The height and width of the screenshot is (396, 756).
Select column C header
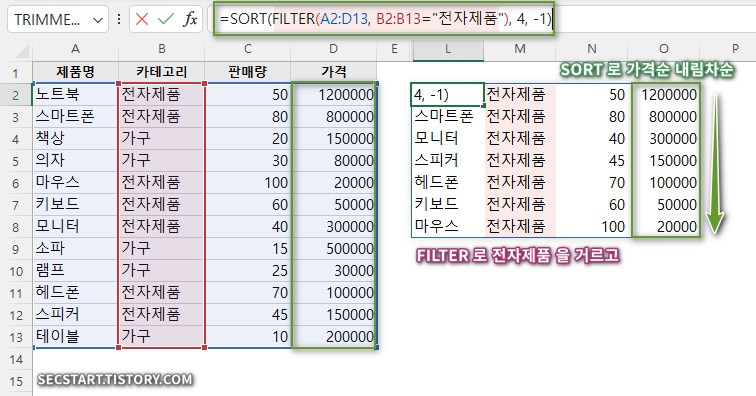(248, 49)
